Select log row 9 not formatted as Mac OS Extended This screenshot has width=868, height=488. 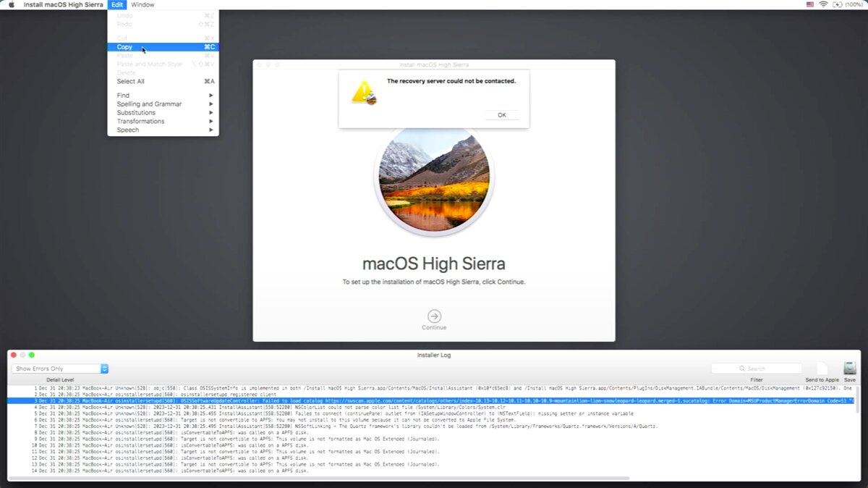[x=432, y=439]
